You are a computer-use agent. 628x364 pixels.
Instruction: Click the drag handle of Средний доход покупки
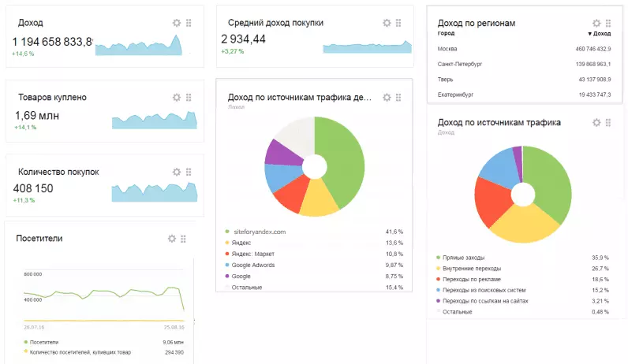coord(398,23)
